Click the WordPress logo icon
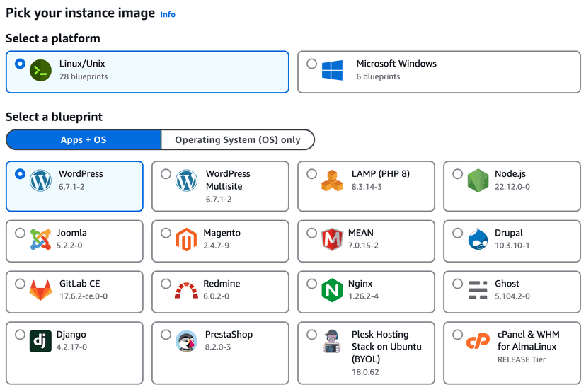Viewport: 586px width, 392px height. pos(40,180)
